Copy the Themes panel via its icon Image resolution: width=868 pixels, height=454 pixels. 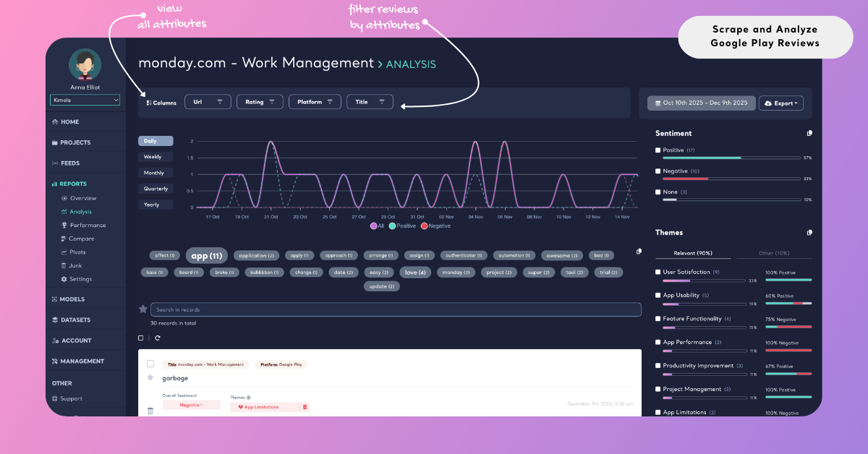[809, 233]
